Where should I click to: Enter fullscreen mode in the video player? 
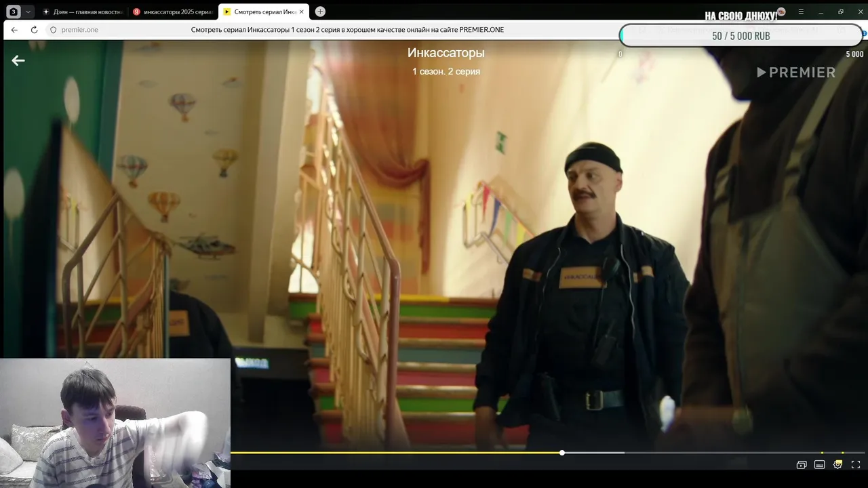click(x=856, y=465)
